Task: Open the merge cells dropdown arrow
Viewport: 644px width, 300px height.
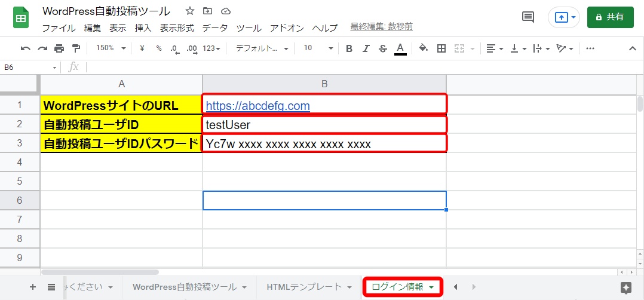Action: point(472,49)
